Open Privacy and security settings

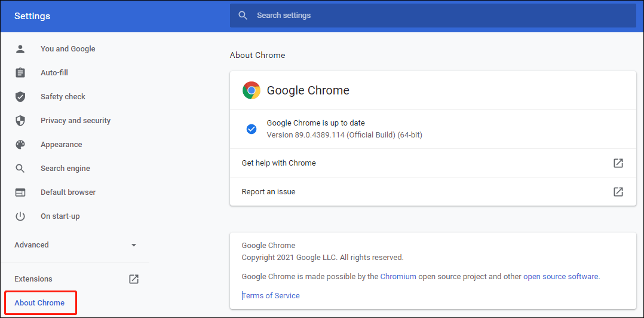point(75,120)
